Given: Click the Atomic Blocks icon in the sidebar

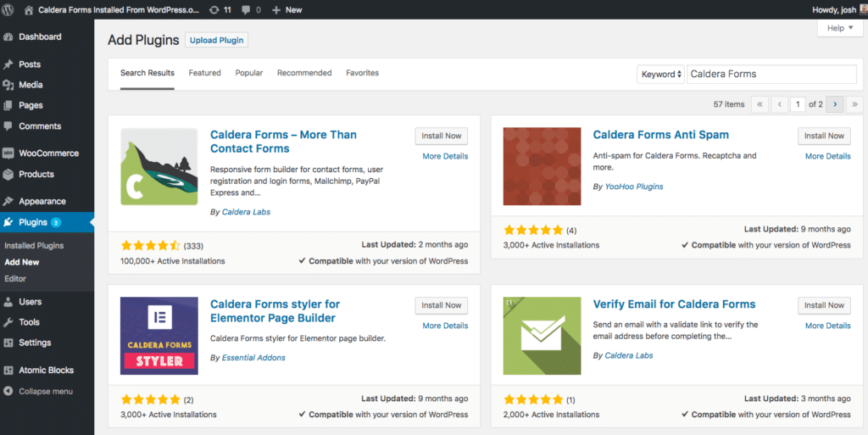Looking at the screenshot, I should (x=8, y=371).
